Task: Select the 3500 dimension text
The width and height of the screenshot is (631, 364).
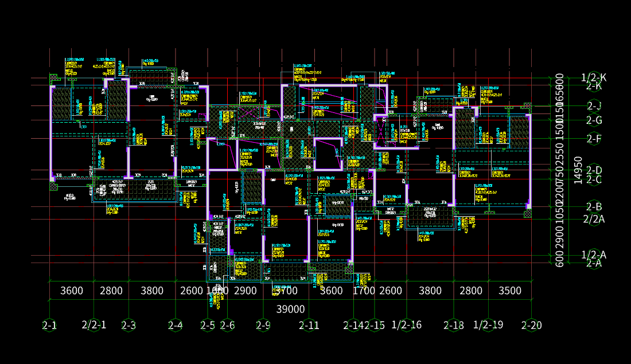Action: pos(510,291)
